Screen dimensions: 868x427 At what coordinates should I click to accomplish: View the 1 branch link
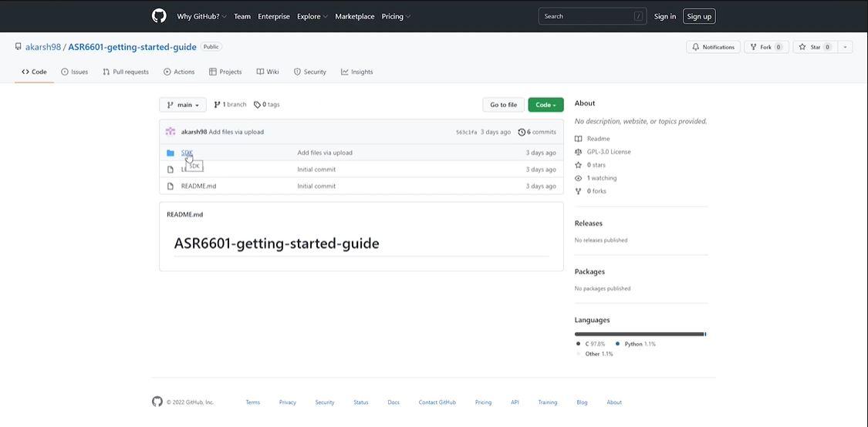click(230, 105)
